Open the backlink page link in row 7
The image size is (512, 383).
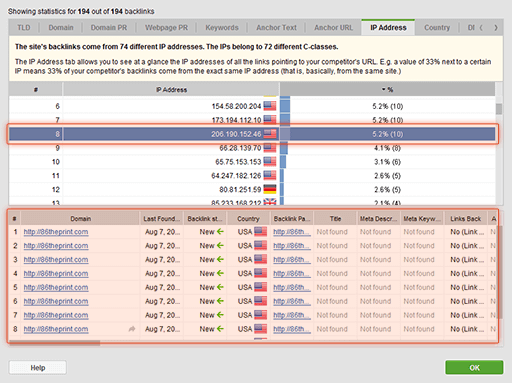pyautogui.click(x=292, y=315)
